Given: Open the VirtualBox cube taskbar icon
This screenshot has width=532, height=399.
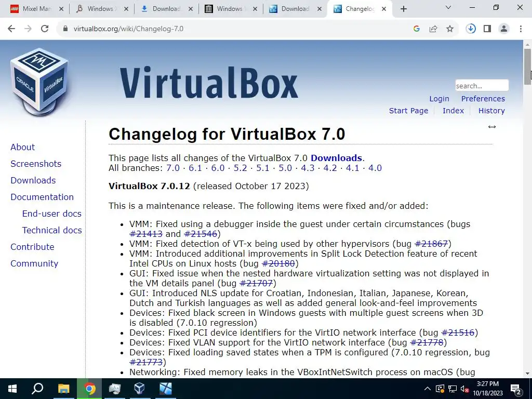Looking at the screenshot, I should pyautogui.click(x=139, y=389).
